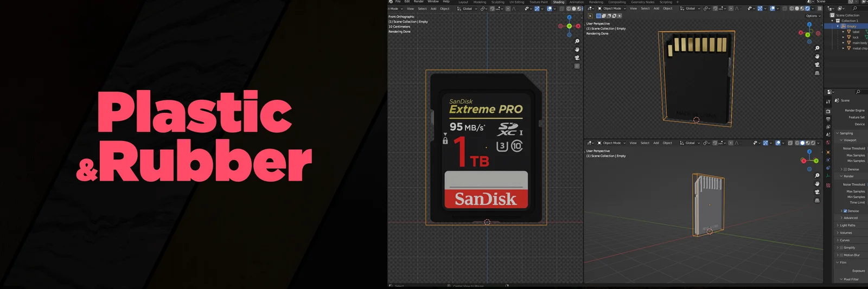This screenshot has width=868, height=289.
Task: Open Global orientation dropdown in top-right viewport
Action: point(690,9)
